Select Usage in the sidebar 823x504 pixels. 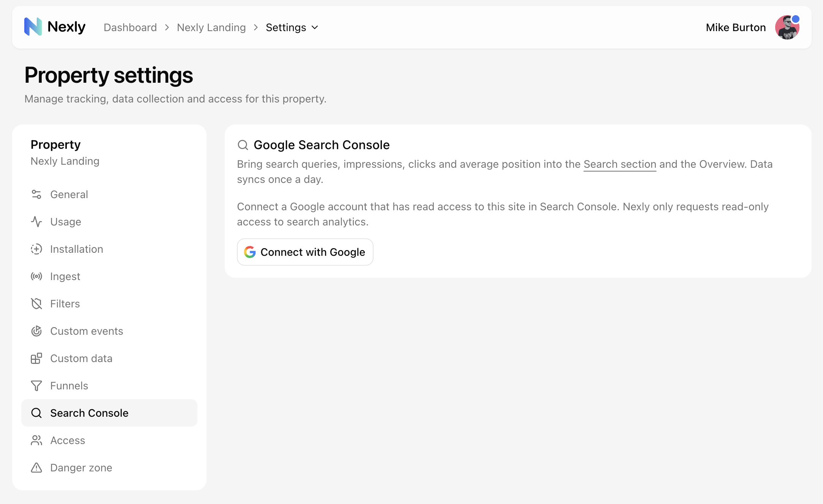tap(109, 222)
